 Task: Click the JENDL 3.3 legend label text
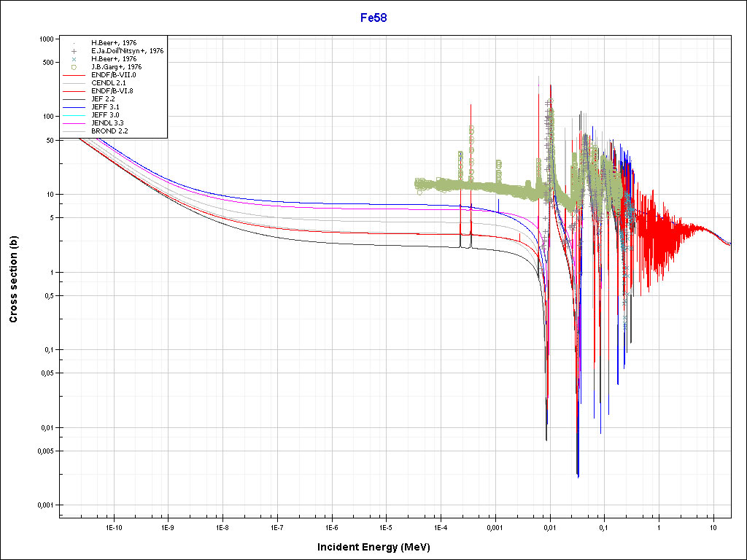(x=109, y=123)
